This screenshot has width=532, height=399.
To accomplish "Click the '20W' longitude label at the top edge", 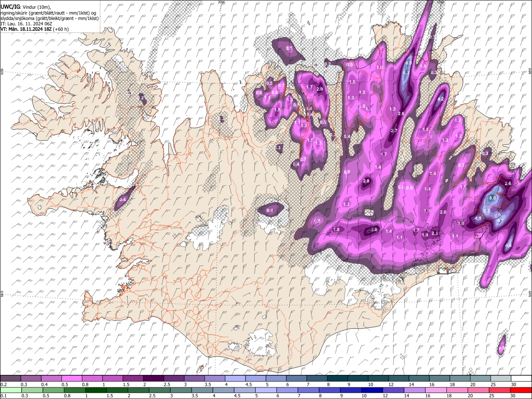I will coord(221,2).
